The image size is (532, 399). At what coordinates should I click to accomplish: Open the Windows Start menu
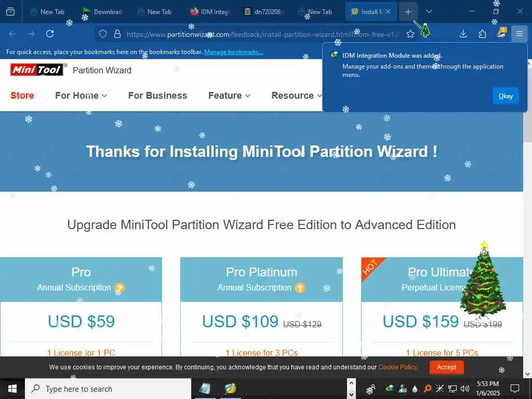click(12, 389)
